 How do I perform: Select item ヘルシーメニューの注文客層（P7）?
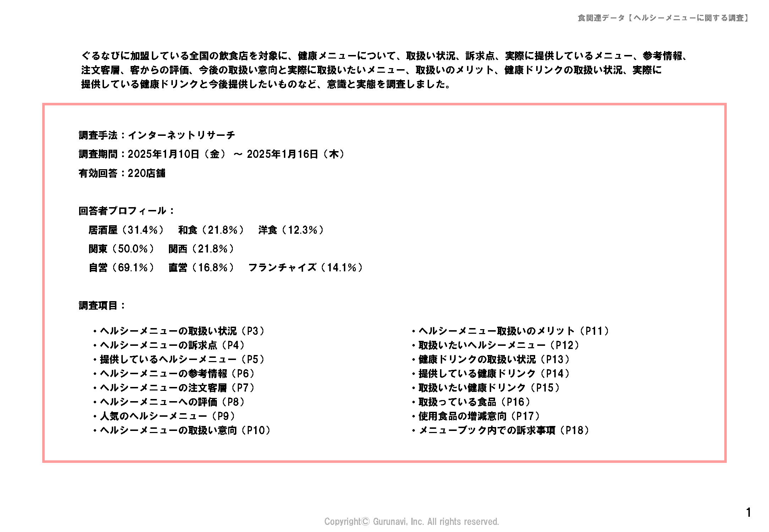point(174,388)
